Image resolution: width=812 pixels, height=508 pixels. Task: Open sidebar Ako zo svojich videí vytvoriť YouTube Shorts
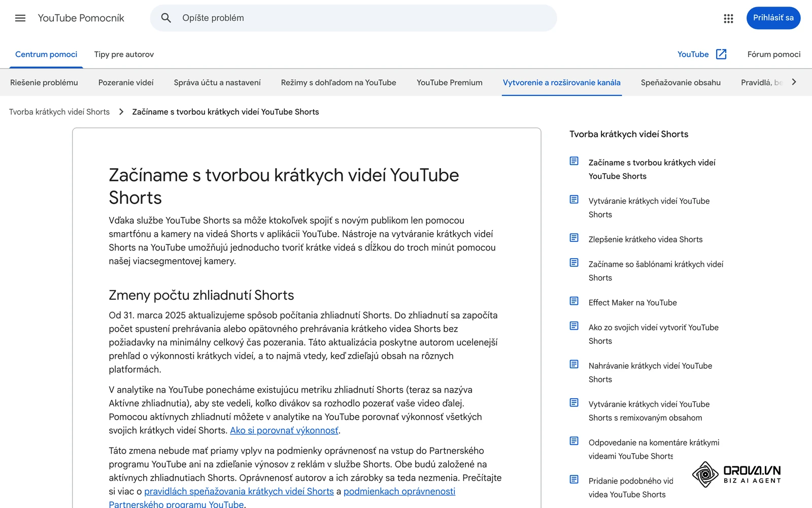654,334
